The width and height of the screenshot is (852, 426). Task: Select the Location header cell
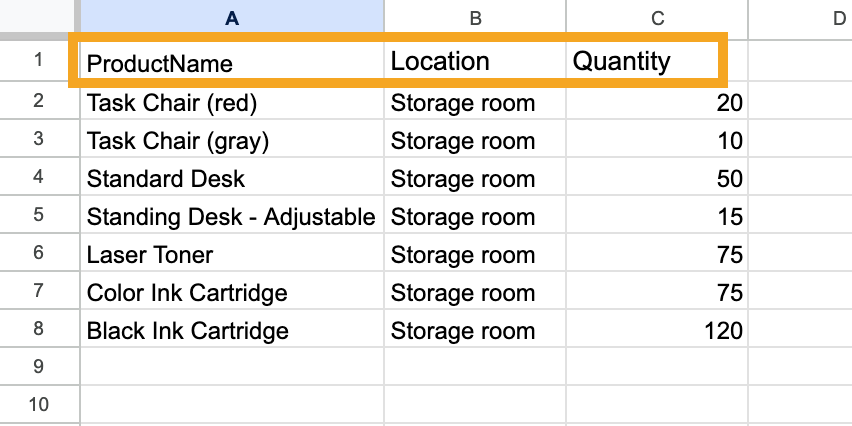[440, 62]
